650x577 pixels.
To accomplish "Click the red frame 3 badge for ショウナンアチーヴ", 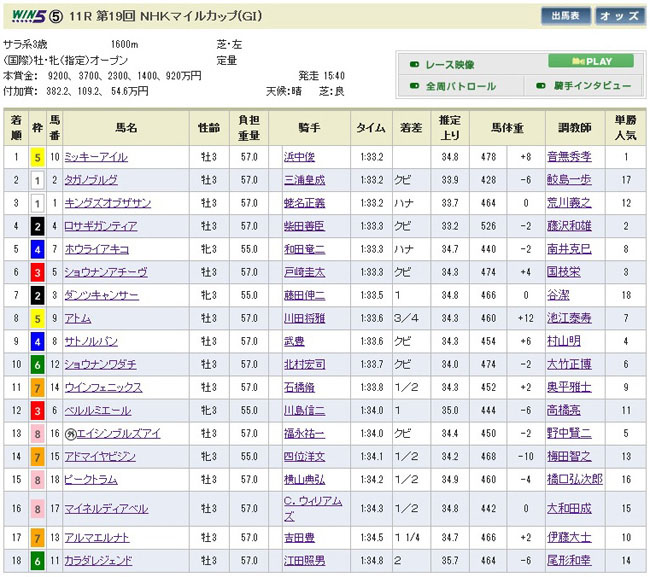I will pos(36,272).
